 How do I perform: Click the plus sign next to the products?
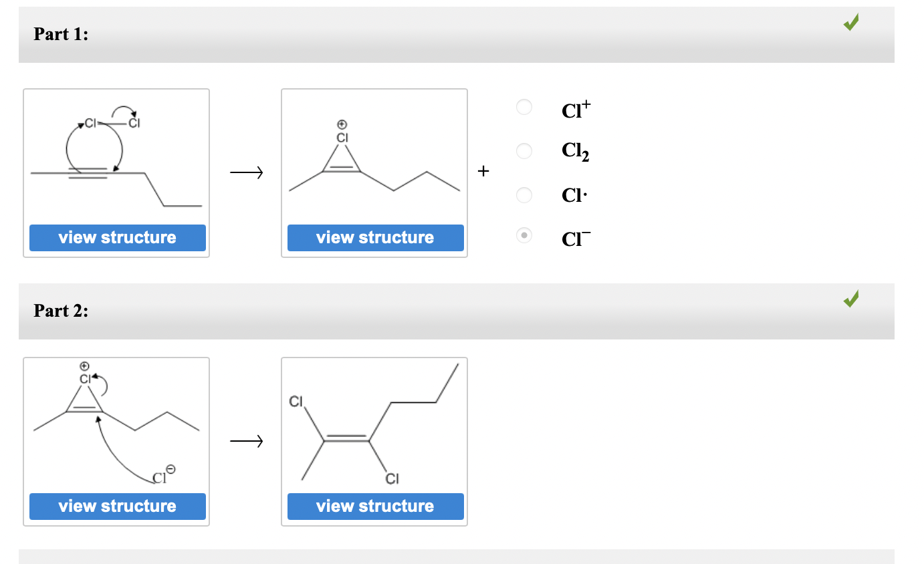[483, 171]
